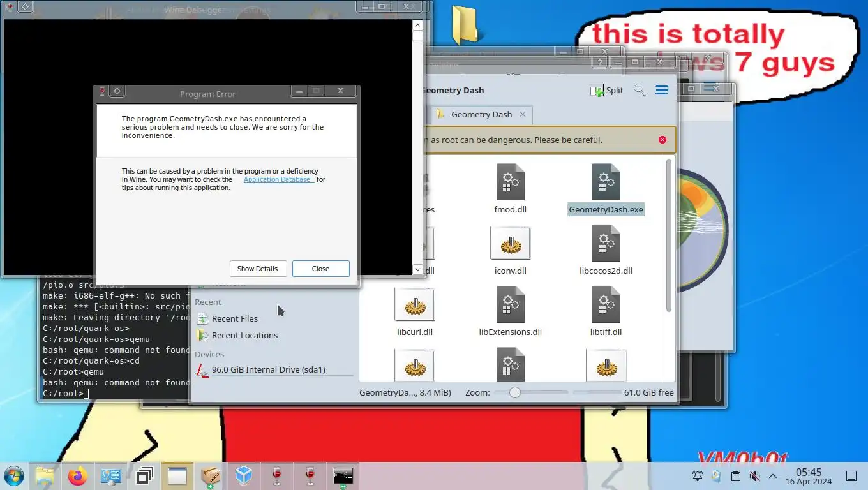Click the Wine Debugger window pin icon
868x490 pixels.
pos(24,6)
